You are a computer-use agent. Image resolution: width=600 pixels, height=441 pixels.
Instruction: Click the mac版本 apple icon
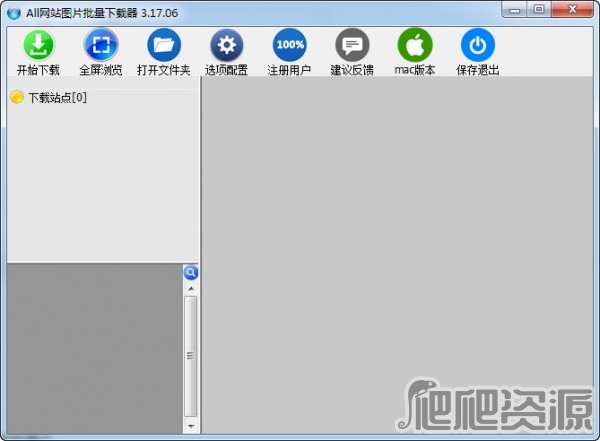(x=415, y=45)
